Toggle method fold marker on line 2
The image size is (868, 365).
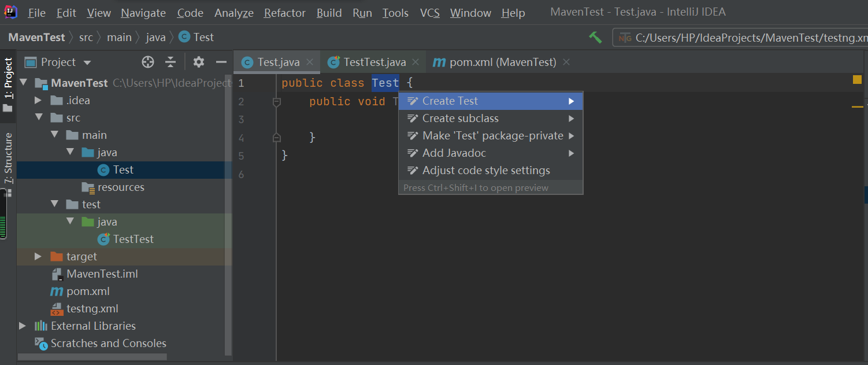pyautogui.click(x=276, y=102)
